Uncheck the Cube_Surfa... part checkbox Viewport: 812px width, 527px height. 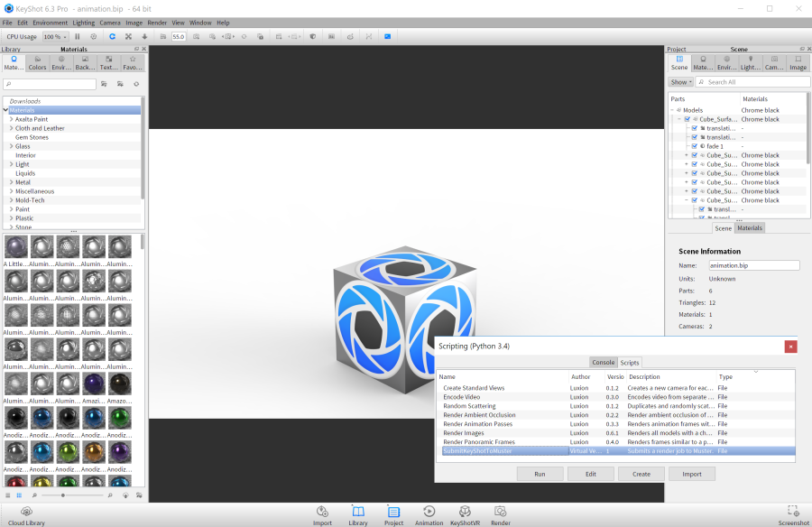pos(687,119)
